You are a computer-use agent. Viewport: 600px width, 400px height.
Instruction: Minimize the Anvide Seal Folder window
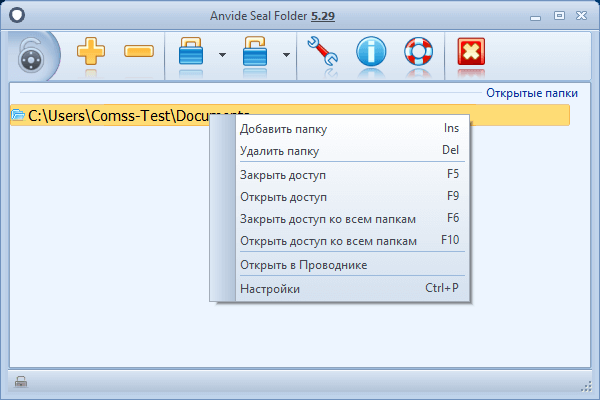tap(535, 17)
